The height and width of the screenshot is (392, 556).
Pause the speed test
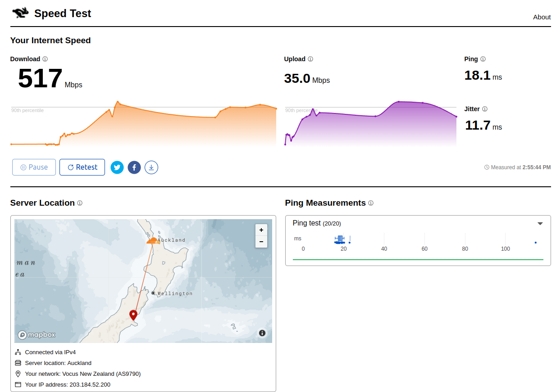(34, 167)
